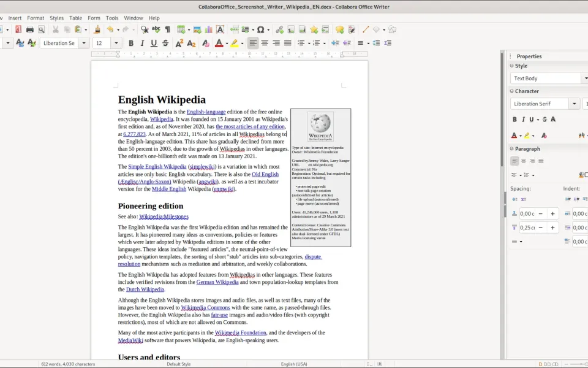The image size is (588, 368).
Task: Open the Tools menu
Action: pos(111,18)
